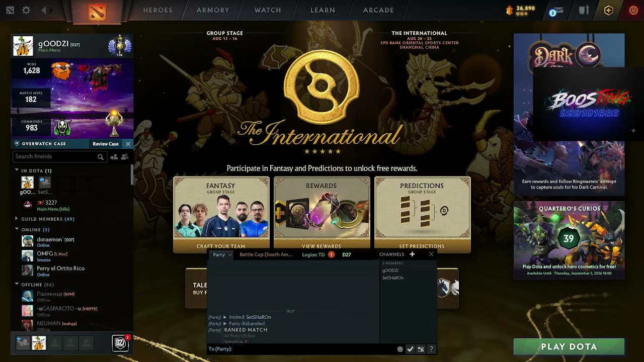Select friend 322? in In Dota list

pyautogui.click(x=75, y=205)
